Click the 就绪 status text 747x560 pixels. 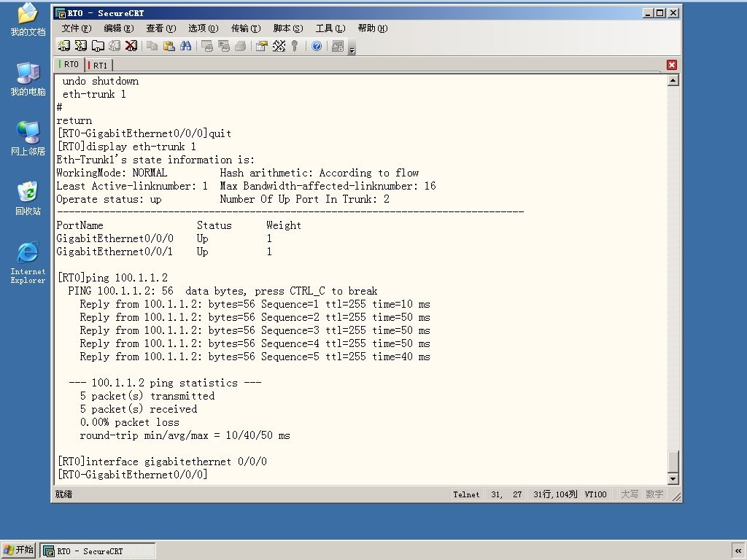click(63, 494)
